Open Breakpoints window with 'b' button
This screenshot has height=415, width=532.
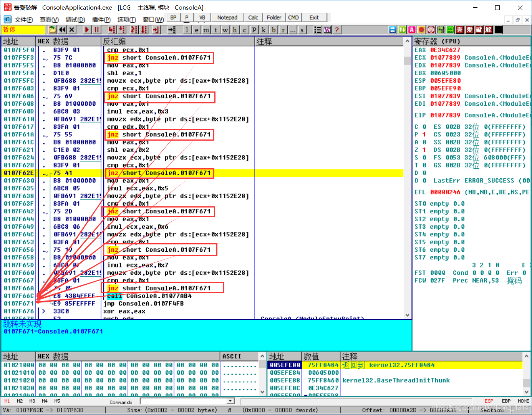273,30
